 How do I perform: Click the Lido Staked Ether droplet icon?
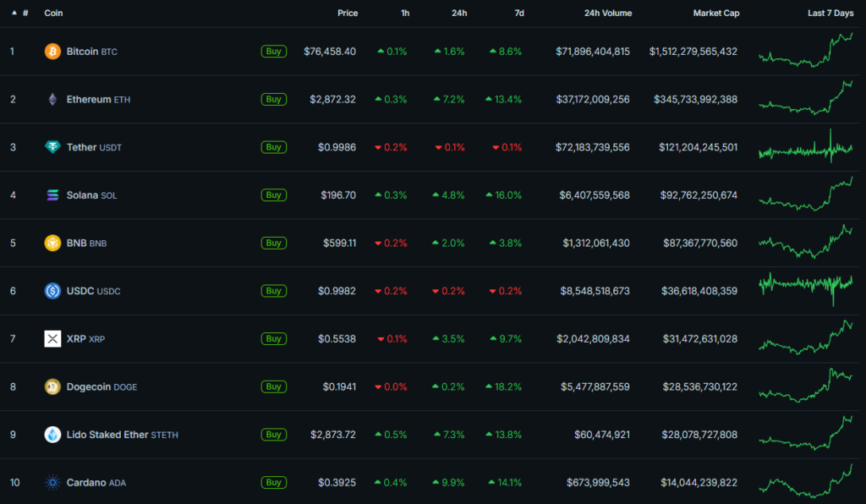[x=53, y=434]
